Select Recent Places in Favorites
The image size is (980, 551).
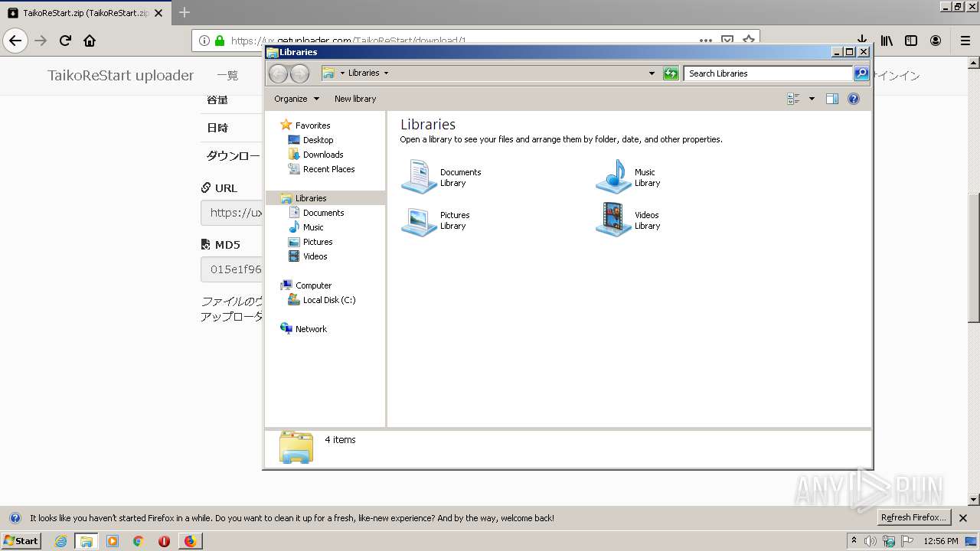pos(328,169)
